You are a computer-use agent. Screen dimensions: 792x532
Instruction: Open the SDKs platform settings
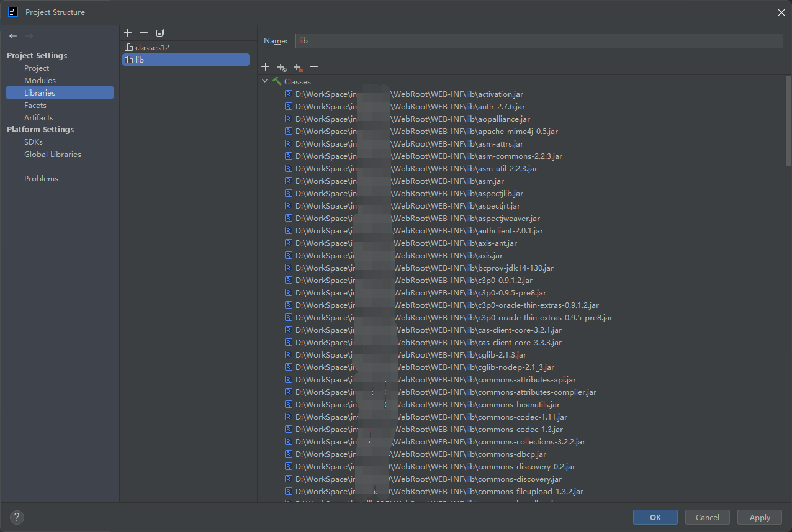coord(34,142)
